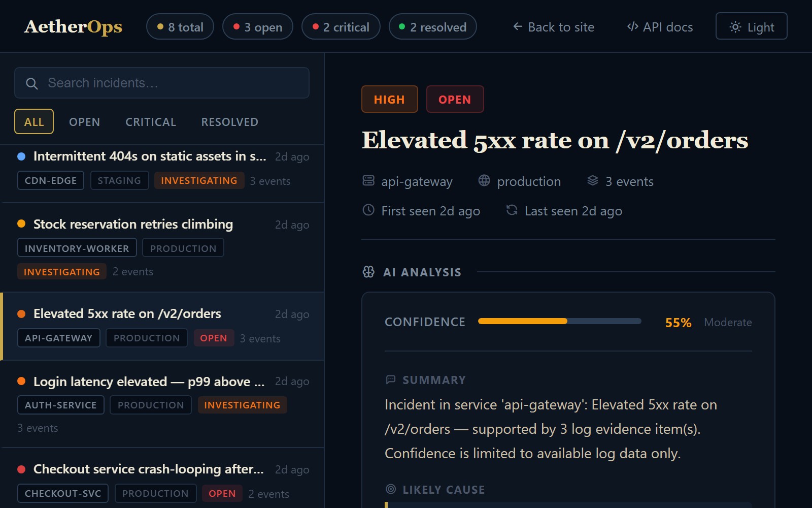Click the AetherOps logo

click(x=74, y=26)
